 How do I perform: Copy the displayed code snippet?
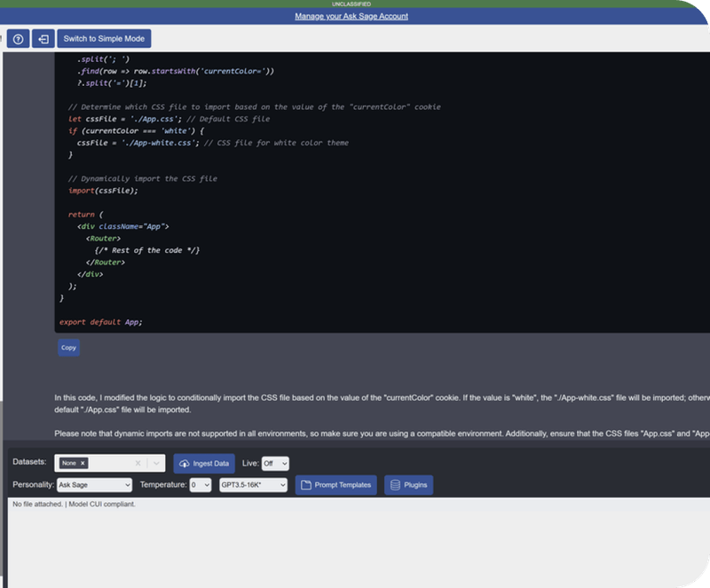(x=67, y=348)
